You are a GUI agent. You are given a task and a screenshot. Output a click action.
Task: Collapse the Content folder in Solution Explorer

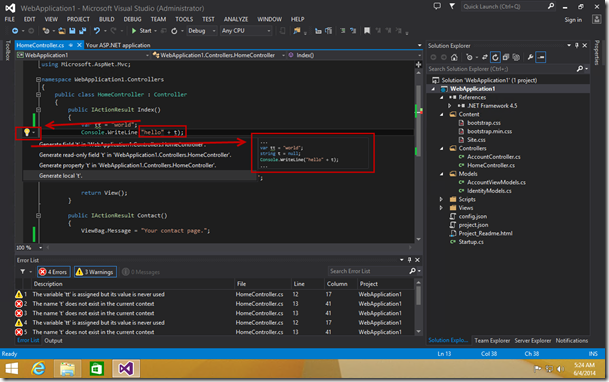coord(442,115)
